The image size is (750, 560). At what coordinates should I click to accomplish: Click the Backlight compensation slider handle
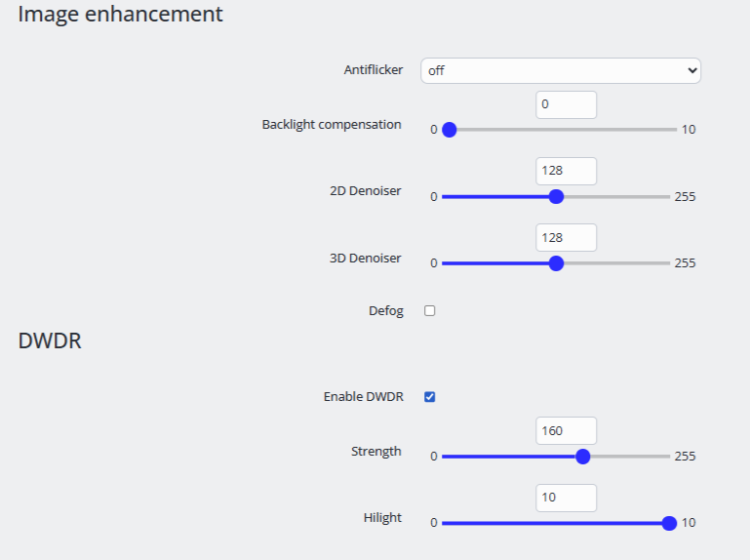pos(450,130)
